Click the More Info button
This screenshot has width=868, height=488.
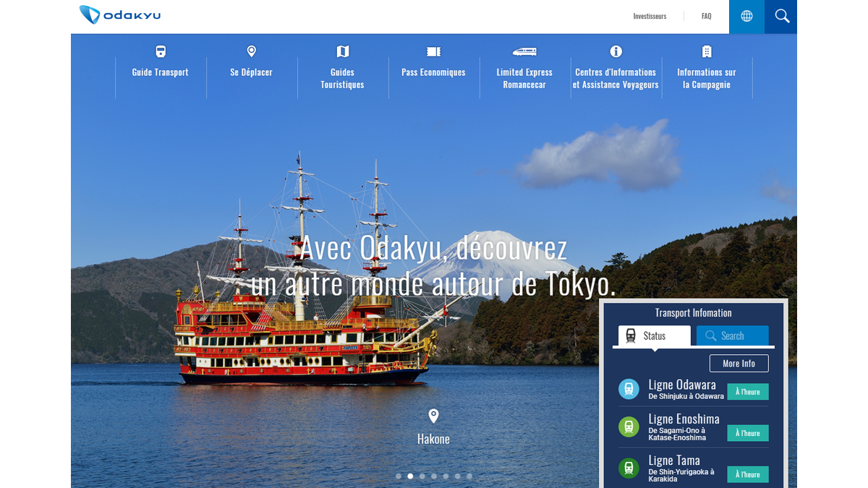pyautogui.click(x=739, y=363)
